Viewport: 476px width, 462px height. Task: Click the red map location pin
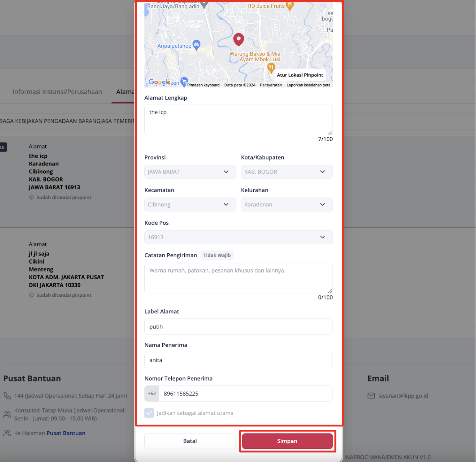pyautogui.click(x=239, y=40)
